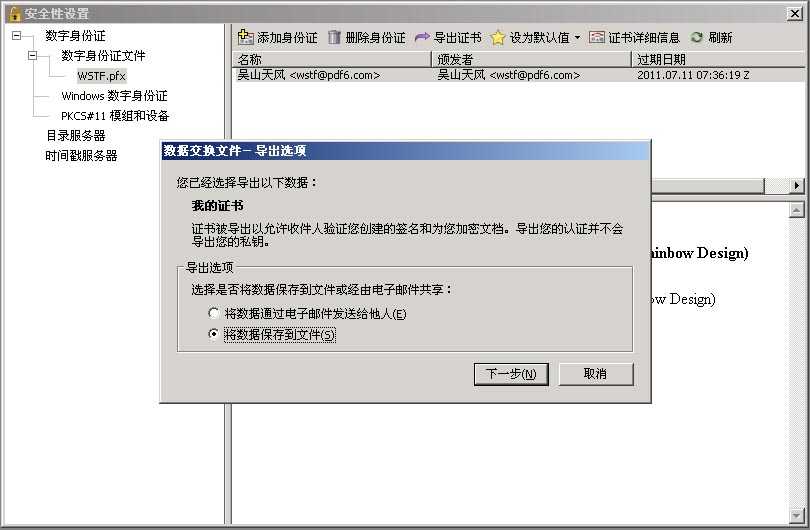The image size is (810, 530).
Task: Click the trash icon for 删除身份证
Action: coord(334,37)
